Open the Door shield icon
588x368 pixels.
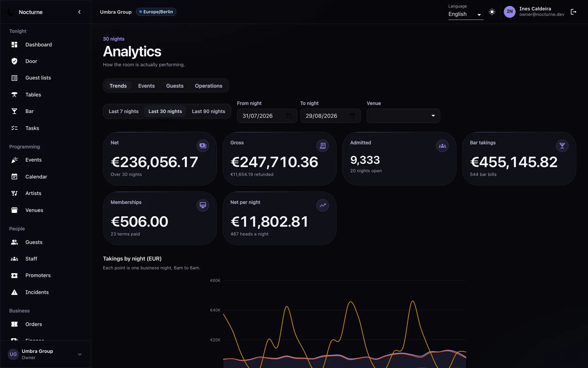[x=14, y=61]
